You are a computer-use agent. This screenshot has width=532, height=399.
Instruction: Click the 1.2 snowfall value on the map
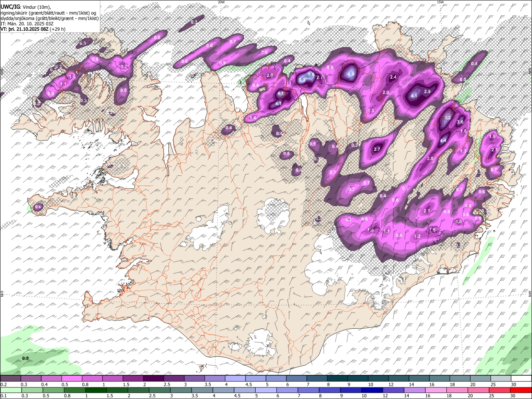[418, 236]
